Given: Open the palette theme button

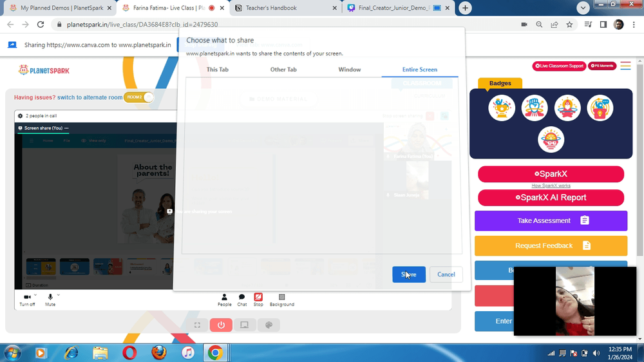Looking at the screenshot, I should pos(269,325).
